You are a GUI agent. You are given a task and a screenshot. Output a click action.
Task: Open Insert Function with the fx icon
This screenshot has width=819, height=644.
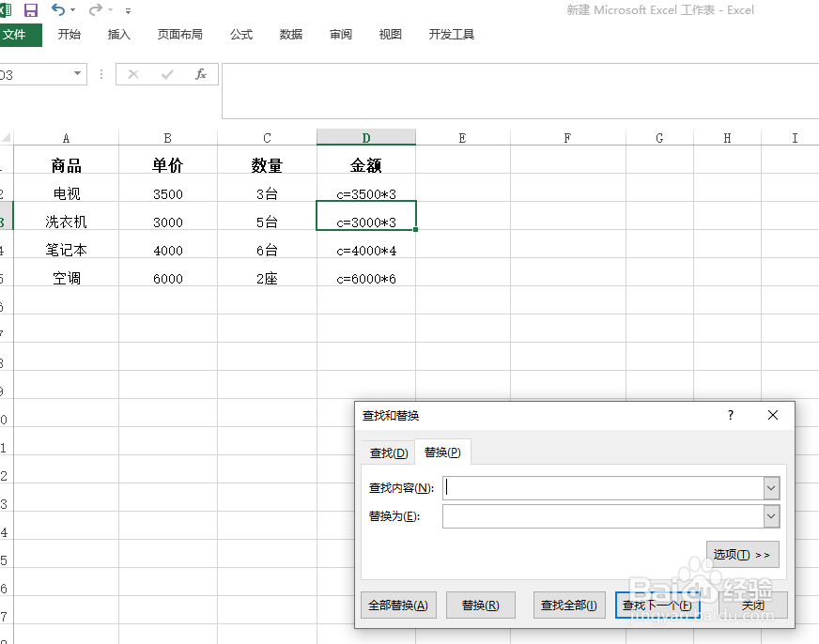pyautogui.click(x=202, y=74)
